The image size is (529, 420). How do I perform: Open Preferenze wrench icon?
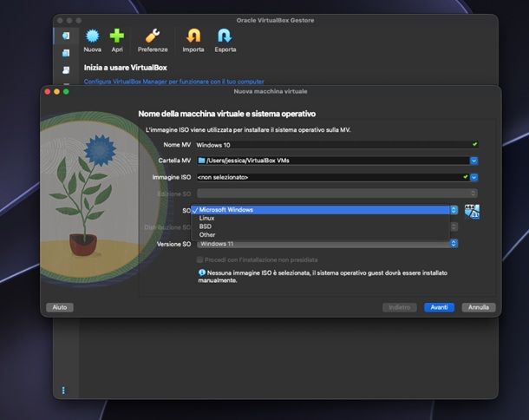153,36
